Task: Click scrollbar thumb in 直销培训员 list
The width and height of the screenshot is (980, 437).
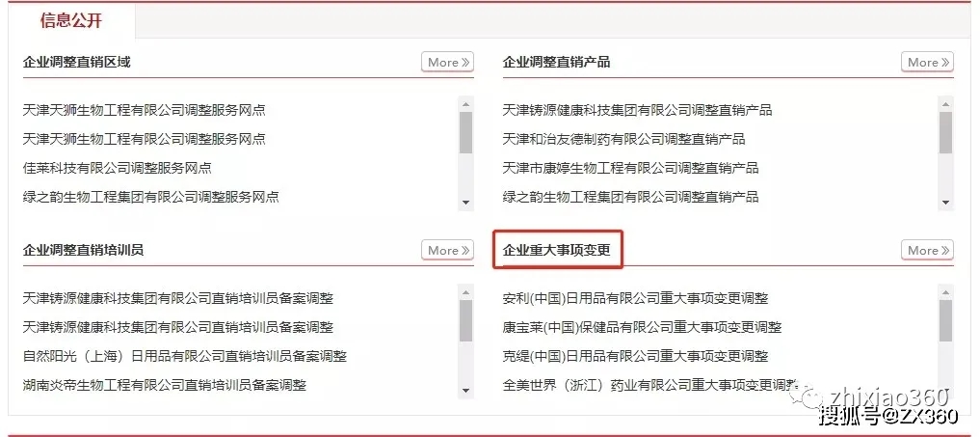Action: pos(465,320)
